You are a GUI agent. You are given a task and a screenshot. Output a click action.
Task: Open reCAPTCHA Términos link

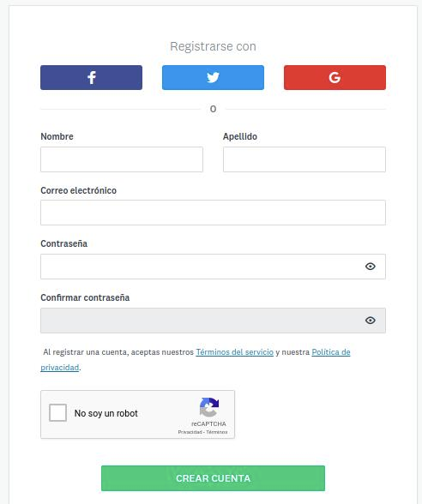(x=217, y=432)
